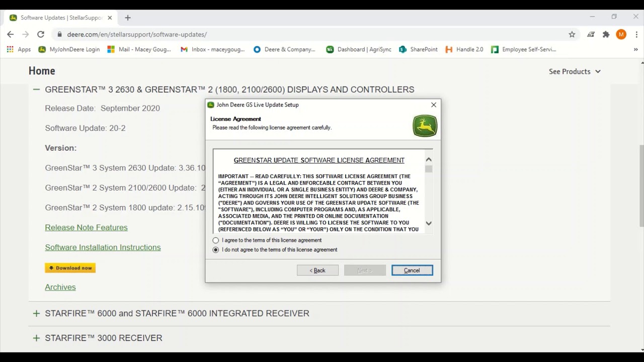Click yellow Download now button
This screenshot has height=362, width=644.
pos(70,268)
